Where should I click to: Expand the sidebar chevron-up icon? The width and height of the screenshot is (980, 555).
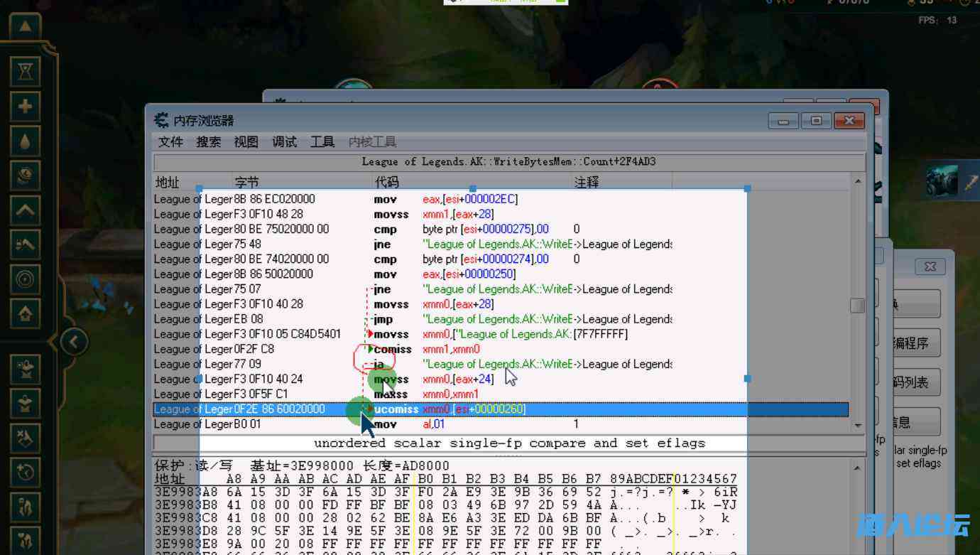point(26,210)
